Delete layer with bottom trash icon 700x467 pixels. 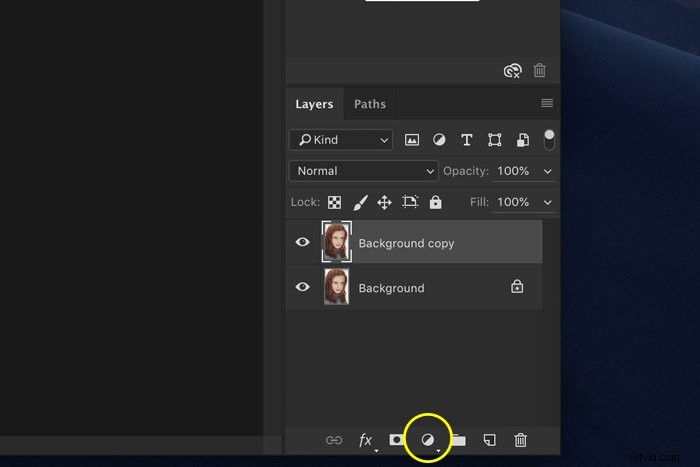pyautogui.click(x=520, y=440)
